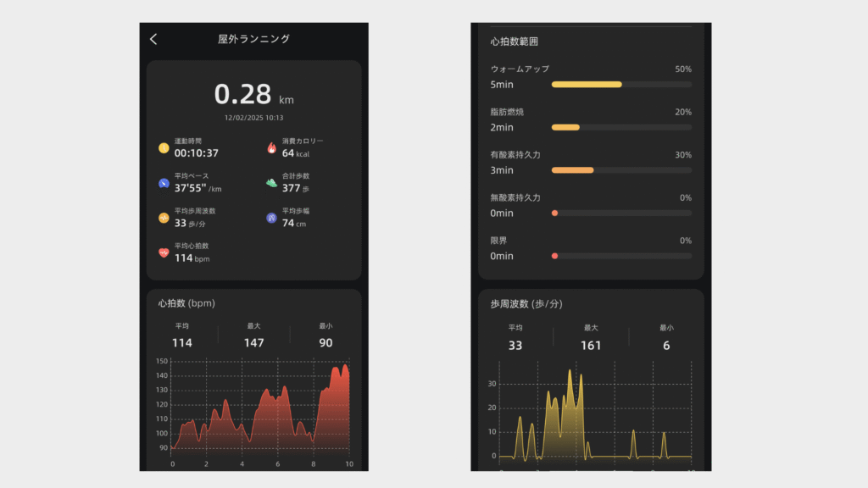868x488 pixels.
Task: Click the 屋外ランニング page title
Action: click(253, 39)
